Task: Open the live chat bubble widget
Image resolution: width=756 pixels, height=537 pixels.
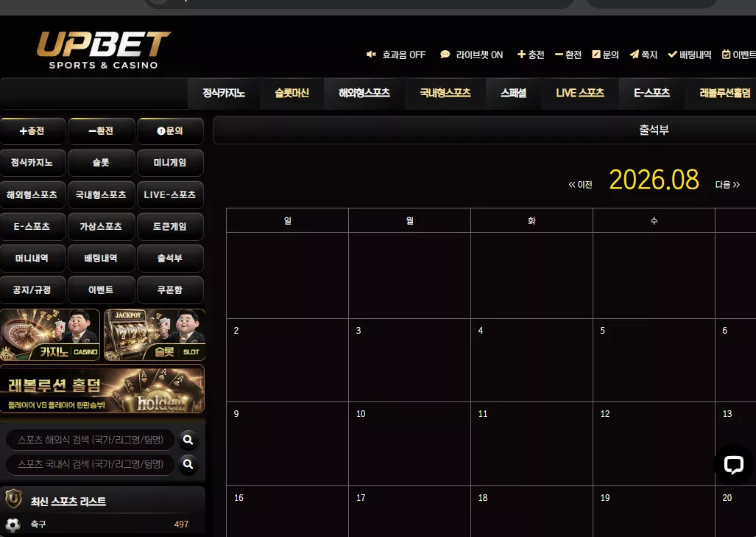Action: (x=733, y=465)
